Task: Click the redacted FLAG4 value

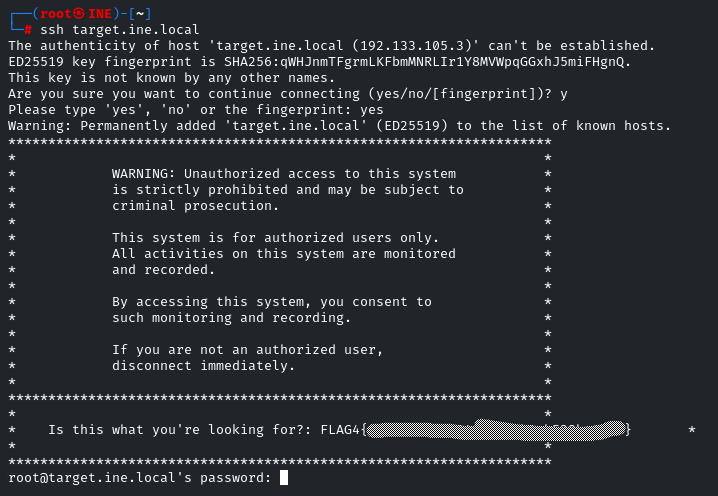Action: 496,430
